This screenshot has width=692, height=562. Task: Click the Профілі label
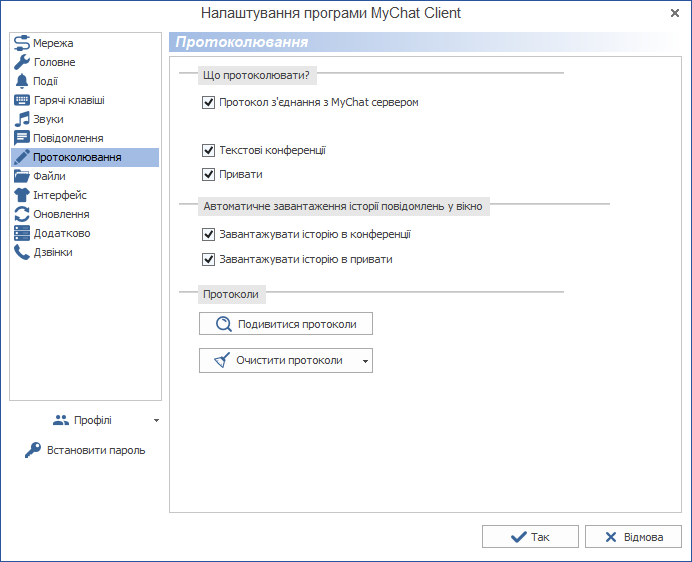93,420
